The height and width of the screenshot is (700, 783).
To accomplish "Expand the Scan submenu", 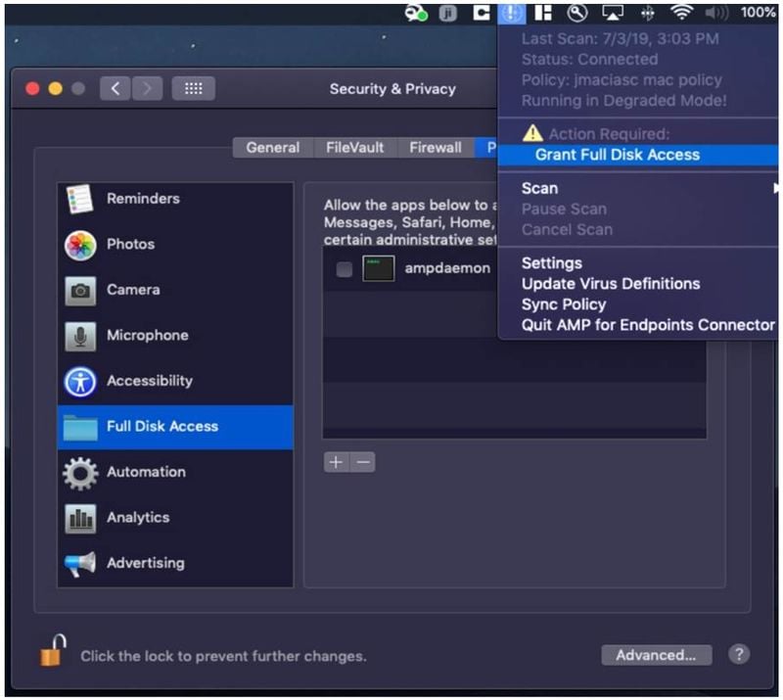I will (x=638, y=188).
